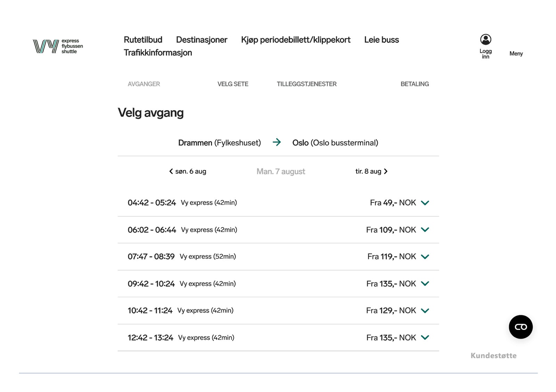
Task: Open the Destinasjoner menu item
Action: 202,40
